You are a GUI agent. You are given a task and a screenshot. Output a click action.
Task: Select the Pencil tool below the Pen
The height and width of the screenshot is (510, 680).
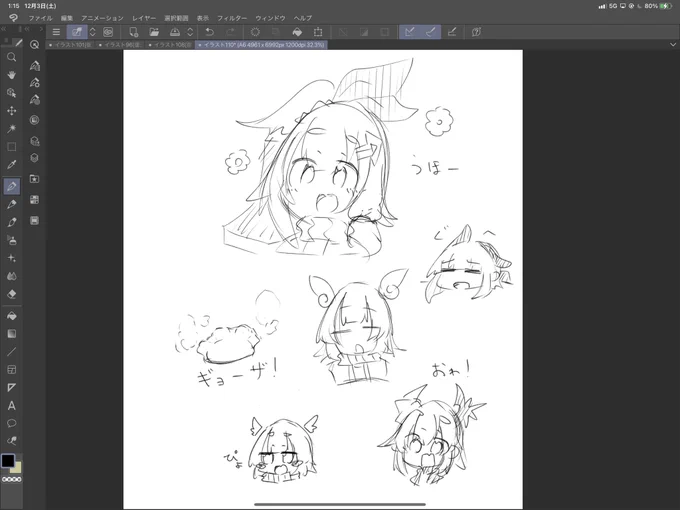click(12, 204)
